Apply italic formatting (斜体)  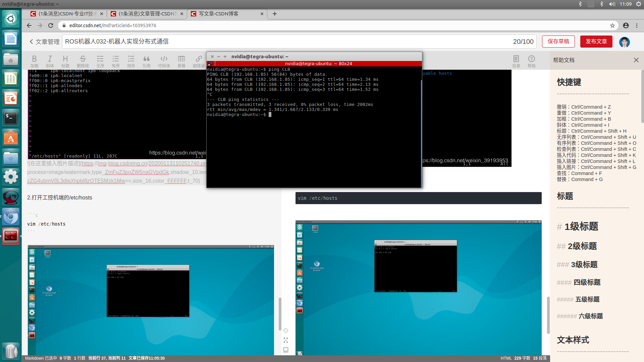click(x=50, y=61)
